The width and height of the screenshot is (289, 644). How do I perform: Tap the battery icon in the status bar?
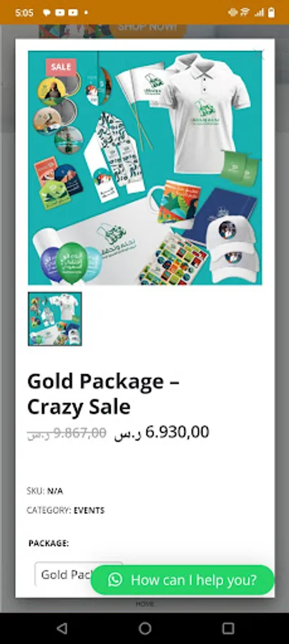click(271, 13)
